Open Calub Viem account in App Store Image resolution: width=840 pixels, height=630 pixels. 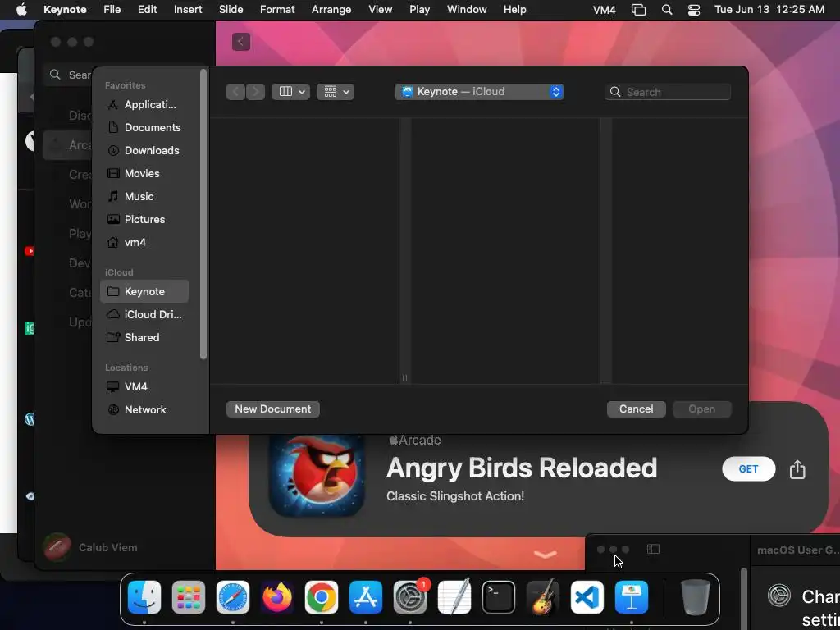pyautogui.click(x=90, y=547)
